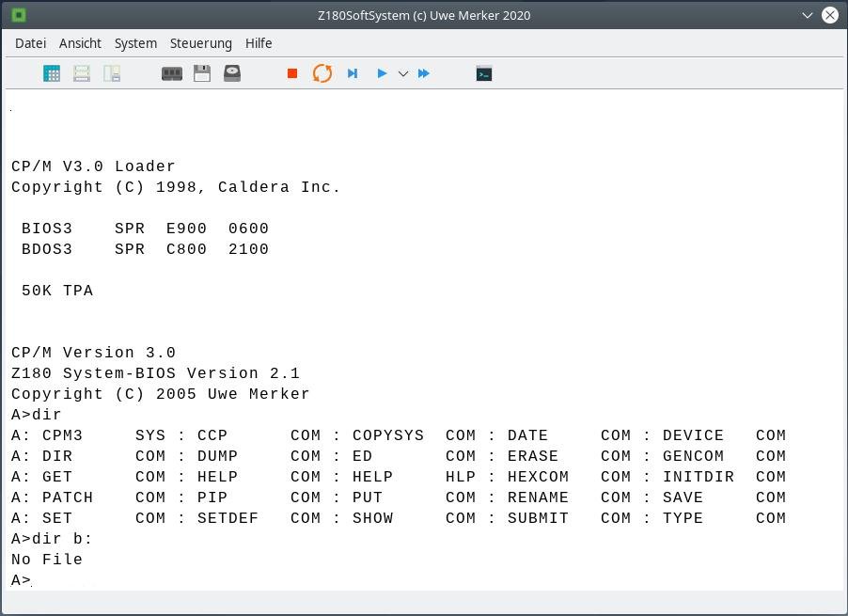Click the 'E900' address value
Image resolution: width=848 pixels, height=616 pixels.
click(x=186, y=229)
